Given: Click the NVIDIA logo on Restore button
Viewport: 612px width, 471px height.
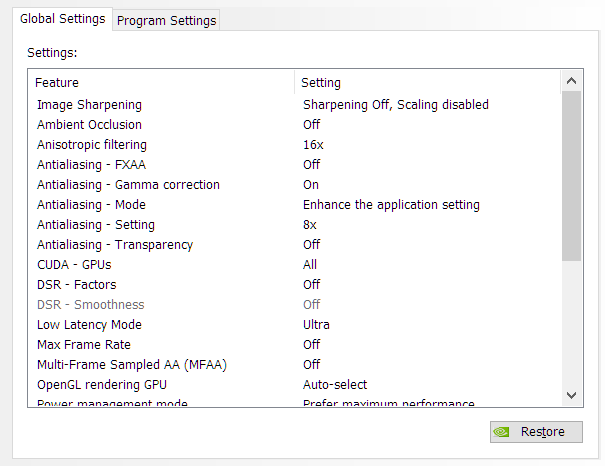Looking at the screenshot, I should [x=503, y=432].
